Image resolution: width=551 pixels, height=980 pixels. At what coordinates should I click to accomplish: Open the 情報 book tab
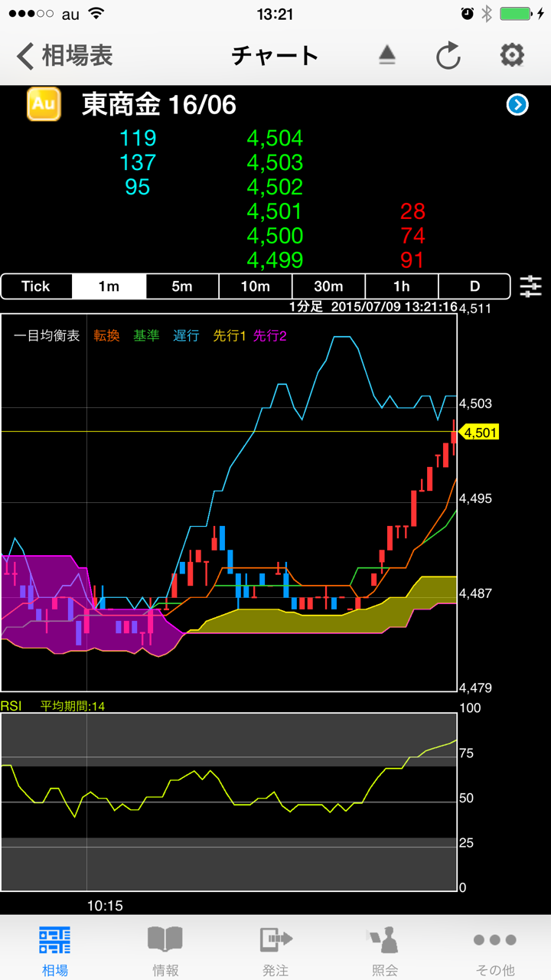tap(165, 949)
